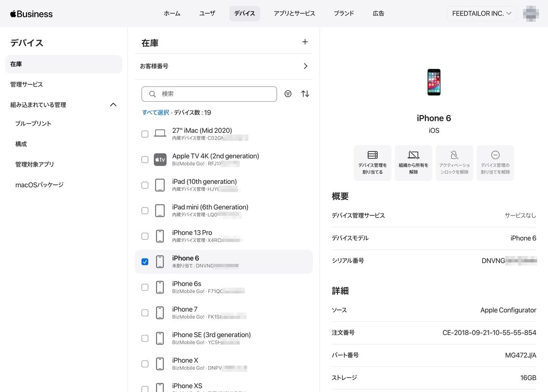Click the iPhone SE (3rd generation) phone icon
This screenshot has height=392, width=548.
160,338
